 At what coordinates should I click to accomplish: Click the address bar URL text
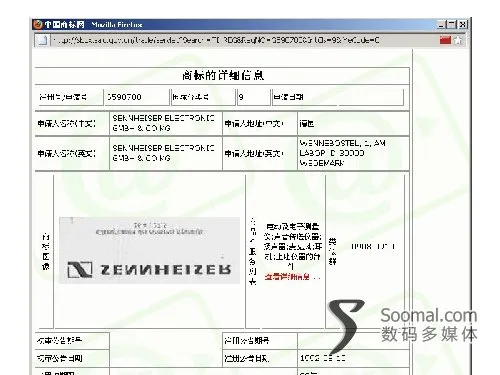click(217, 40)
